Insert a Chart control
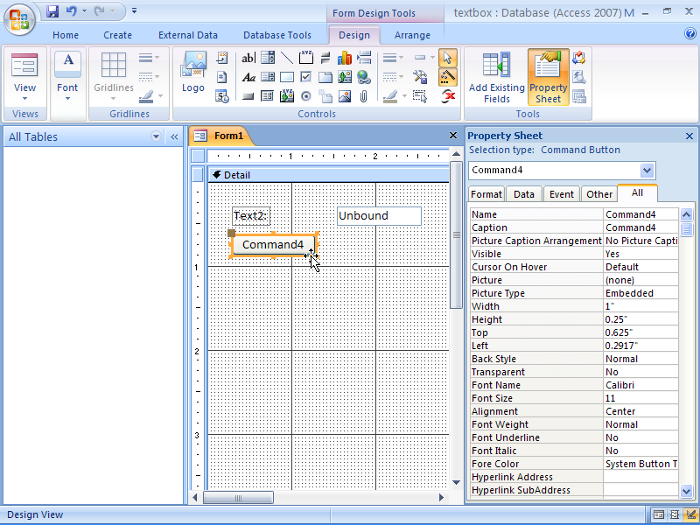Image resolution: width=700 pixels, height=525 pixels. [x=345, y=58]
